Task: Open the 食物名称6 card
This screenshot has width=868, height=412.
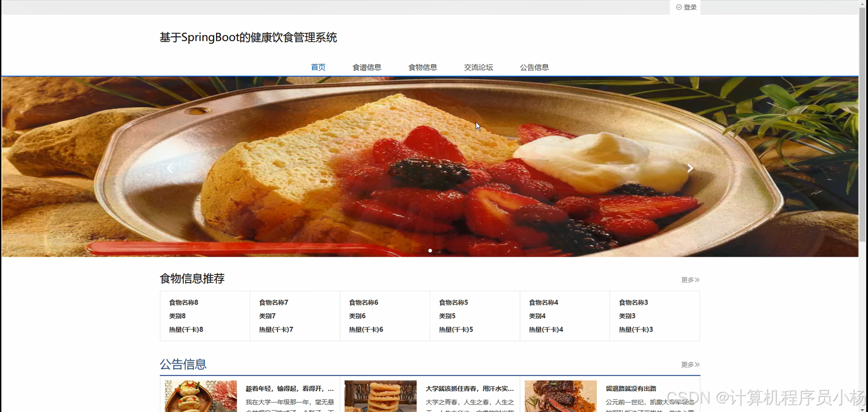Action: (x=385, y=316)
